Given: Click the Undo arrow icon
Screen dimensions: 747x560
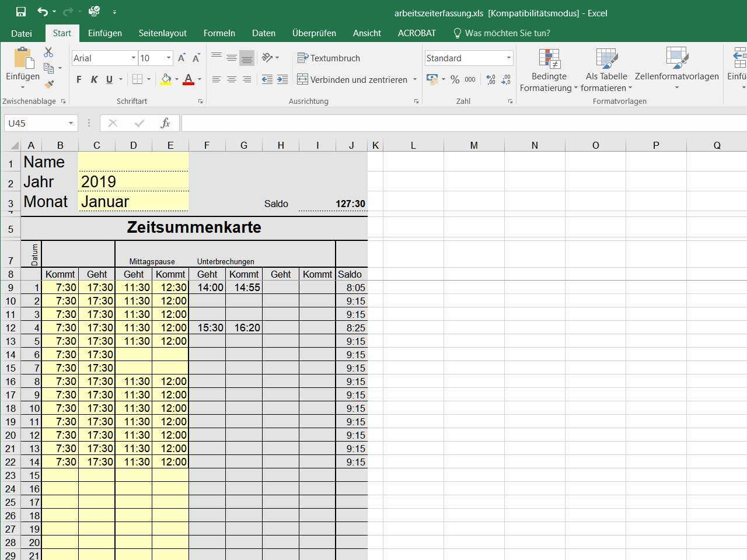Looking at the screenshot, I should point(42,12).
